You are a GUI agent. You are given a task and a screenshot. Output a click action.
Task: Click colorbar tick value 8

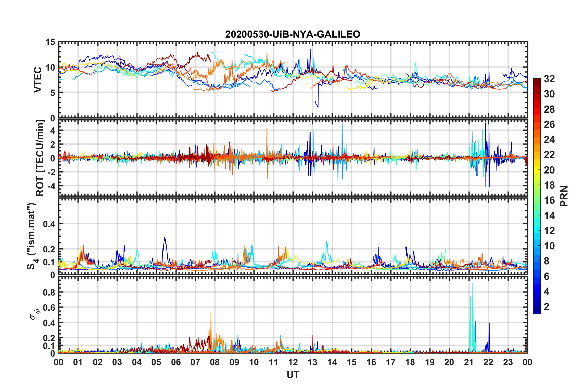[x=547, y=261]
